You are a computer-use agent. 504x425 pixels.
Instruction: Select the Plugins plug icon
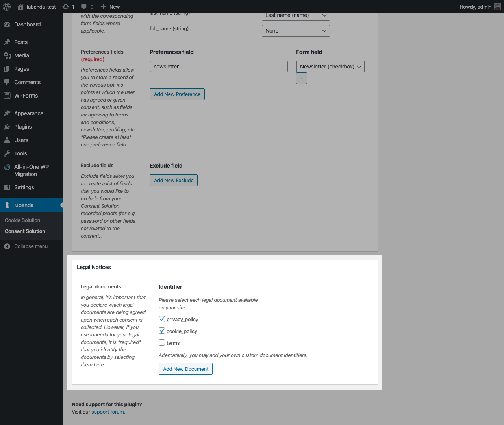[x=7, y=127]
